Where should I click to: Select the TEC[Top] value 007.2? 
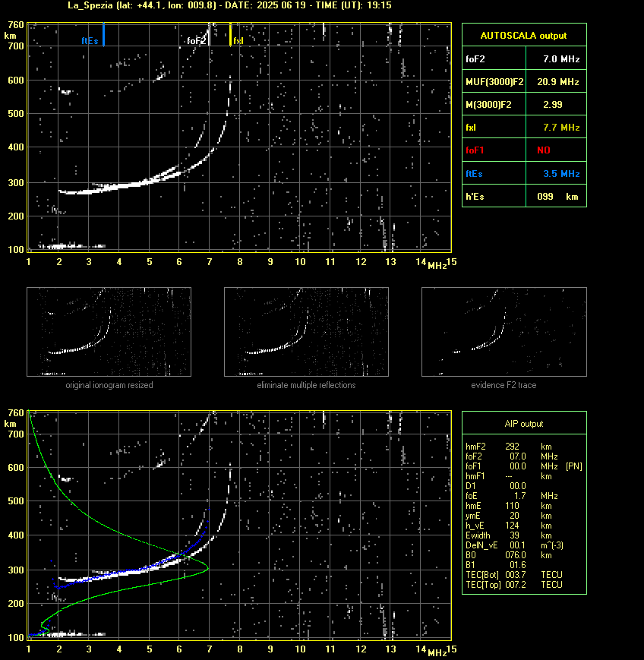coord(516,585)
